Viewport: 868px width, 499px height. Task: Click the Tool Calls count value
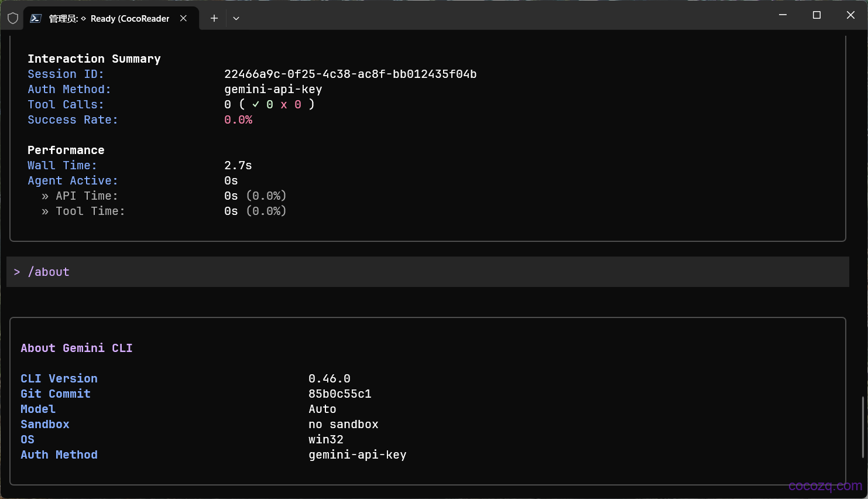228,104
